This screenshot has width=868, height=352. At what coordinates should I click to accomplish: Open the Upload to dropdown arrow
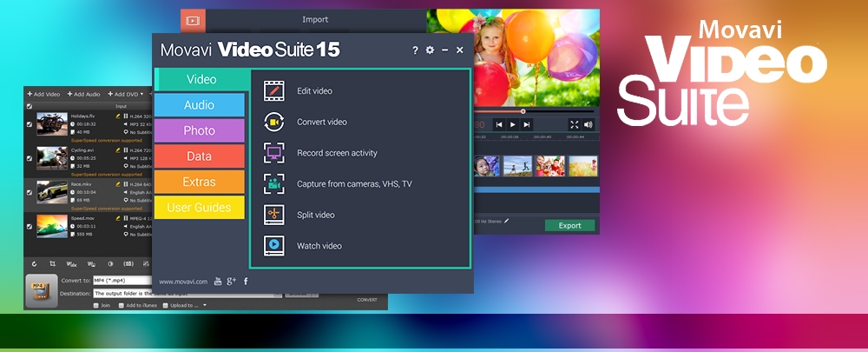[204, 305]
